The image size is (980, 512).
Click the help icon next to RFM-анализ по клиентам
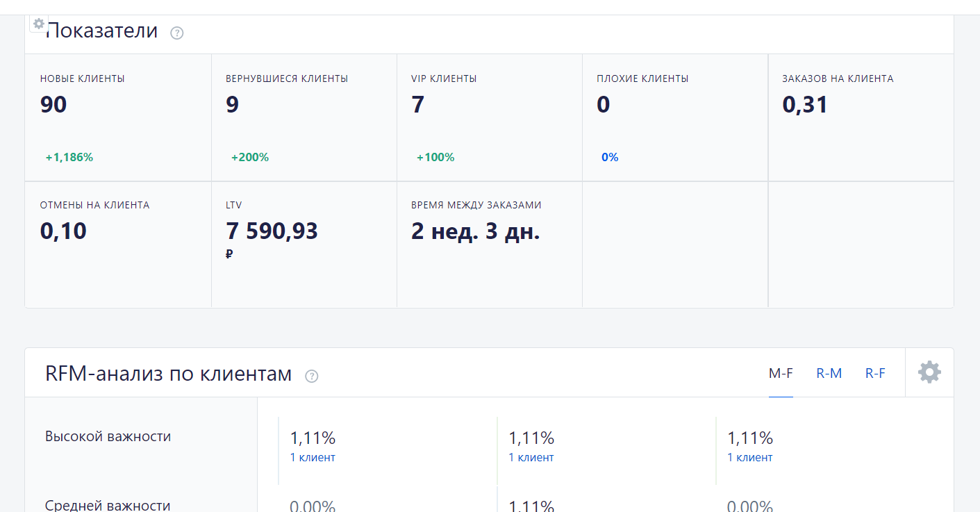pyautogui.click(x=312, y=376)
